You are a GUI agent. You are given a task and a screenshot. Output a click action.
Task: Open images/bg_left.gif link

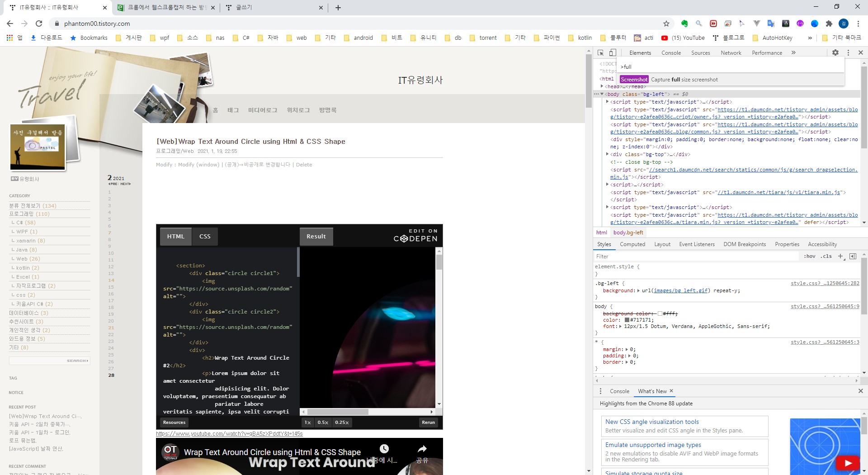[x=681, y=291]
